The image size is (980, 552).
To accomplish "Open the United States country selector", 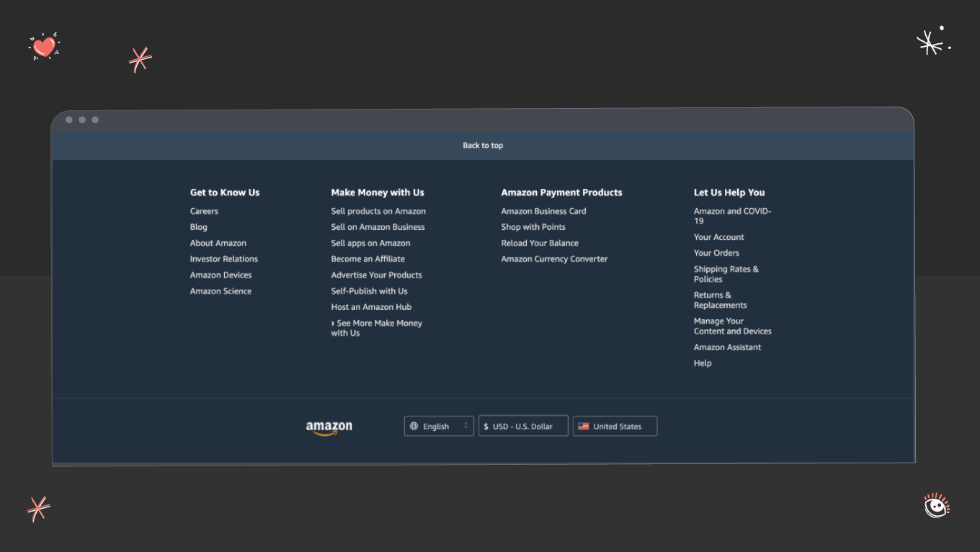I will [615, 426].
